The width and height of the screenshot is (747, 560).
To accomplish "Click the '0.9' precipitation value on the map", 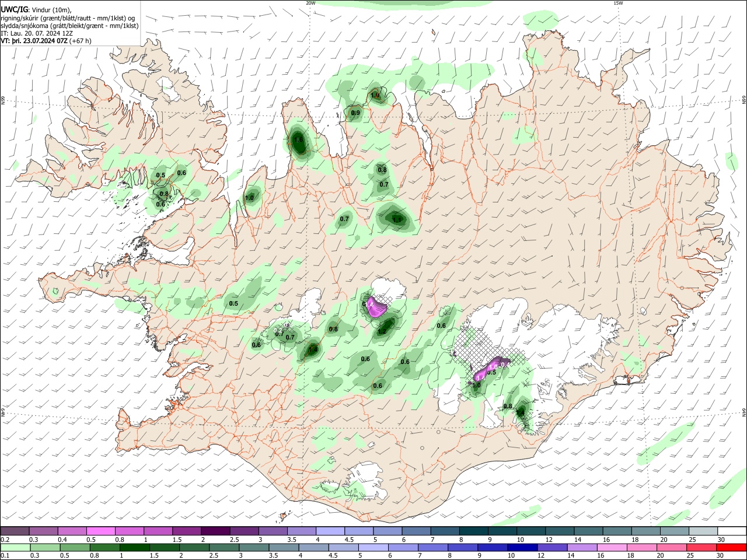I will 355,113.
